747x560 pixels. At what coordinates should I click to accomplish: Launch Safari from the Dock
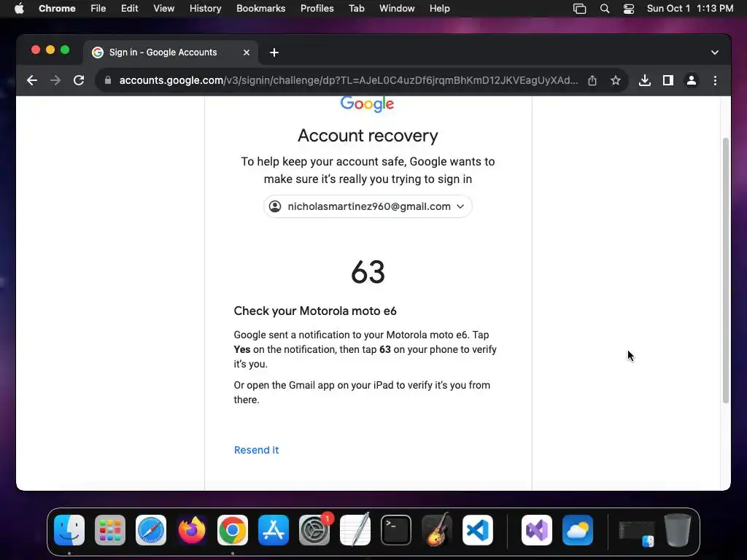[151, 530]
